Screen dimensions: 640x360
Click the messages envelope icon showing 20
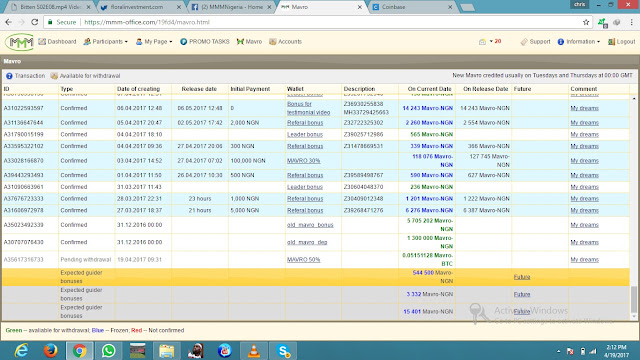(482, 42)
